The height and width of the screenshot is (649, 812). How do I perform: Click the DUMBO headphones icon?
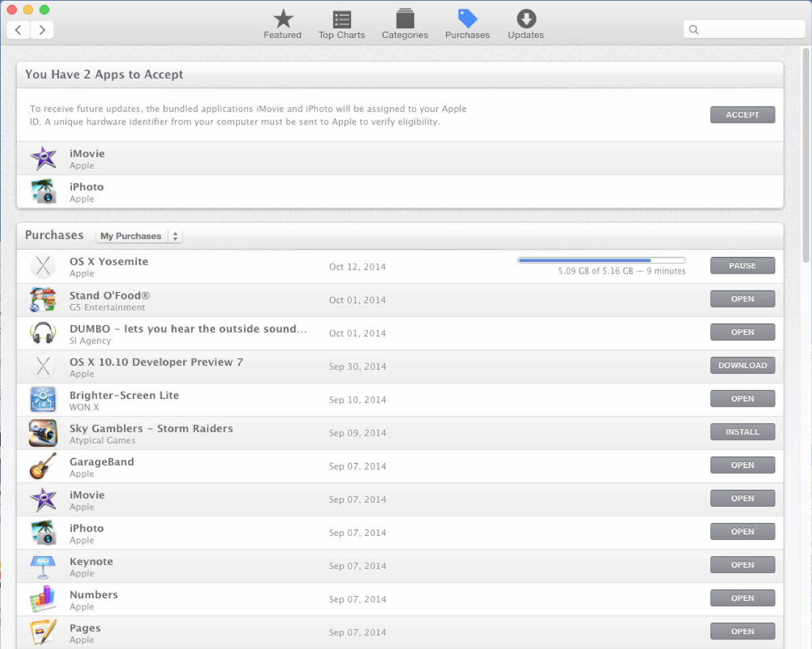[x=43, y=333]
